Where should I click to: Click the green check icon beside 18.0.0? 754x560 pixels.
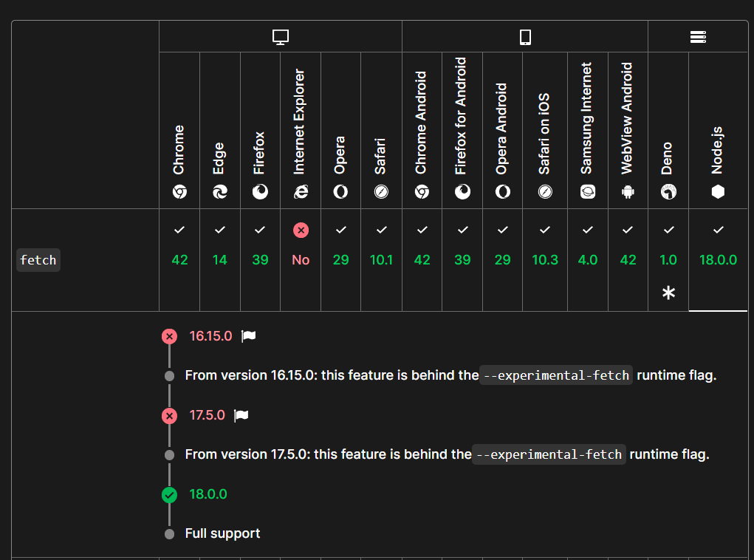(169, 494)
